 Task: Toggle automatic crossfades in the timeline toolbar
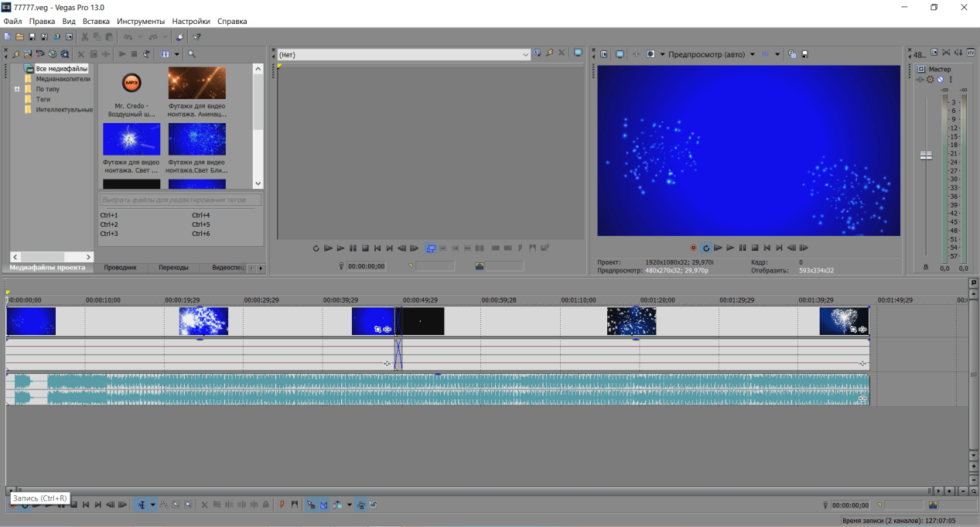(x=324, y=505)
